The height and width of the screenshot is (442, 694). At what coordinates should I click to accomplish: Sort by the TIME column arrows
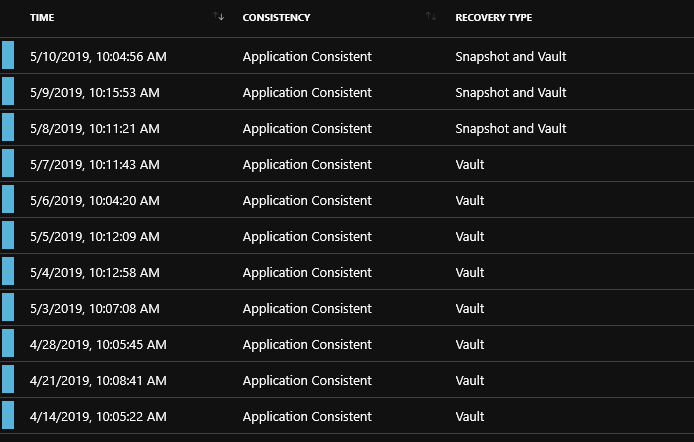coord(219,17)
